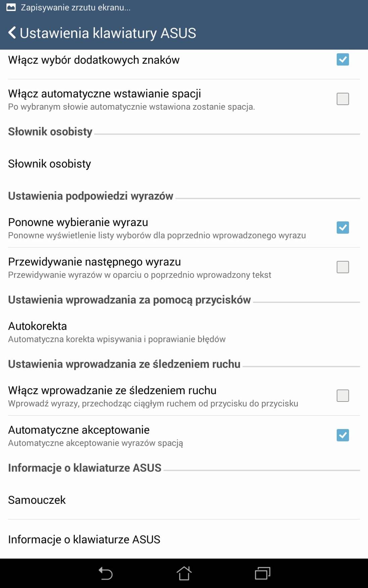Open Informacje o klawiaturze ASUS entry
368x588 pixels.
(x=184, y=539)
